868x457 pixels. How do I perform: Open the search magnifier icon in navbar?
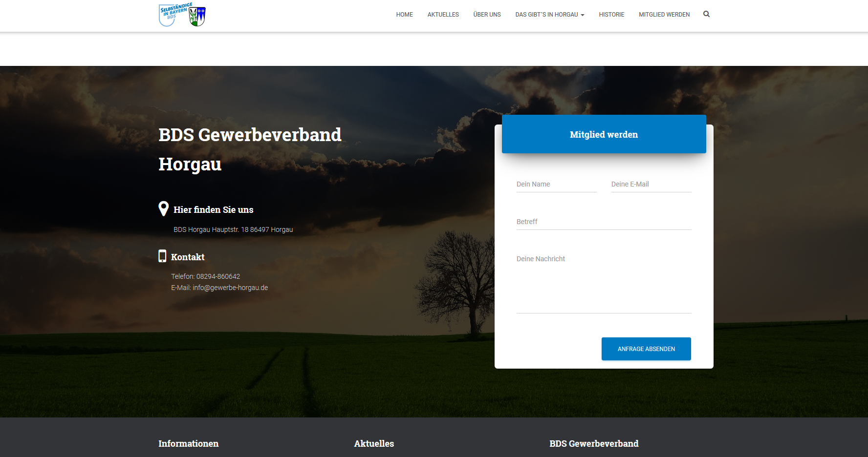tap(706, 14)
